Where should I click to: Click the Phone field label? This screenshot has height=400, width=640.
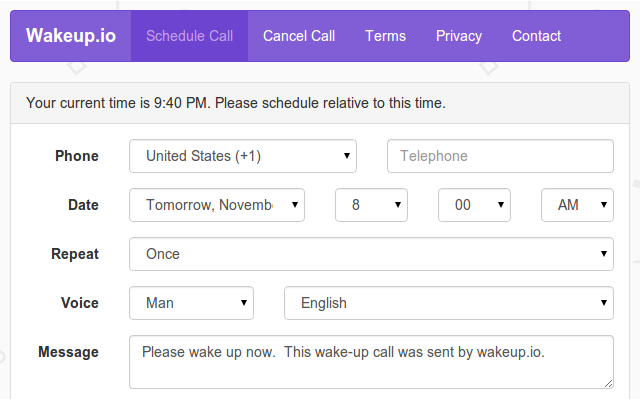[77, 156]
